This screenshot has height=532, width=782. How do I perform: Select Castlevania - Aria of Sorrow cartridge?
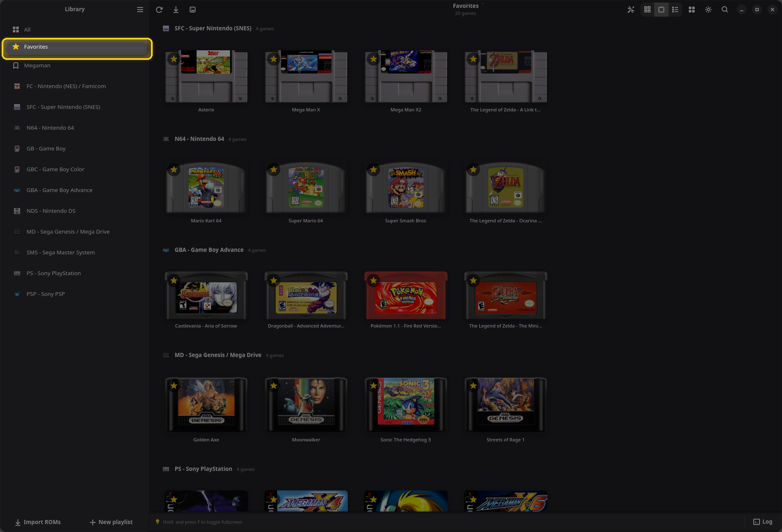click(206, 296)
